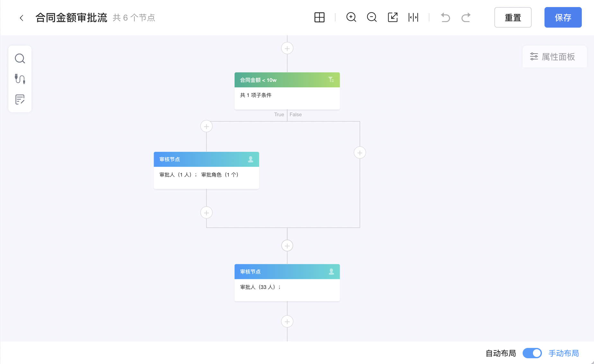Zoom in on the workflow canvas

(x=351, y=17)
